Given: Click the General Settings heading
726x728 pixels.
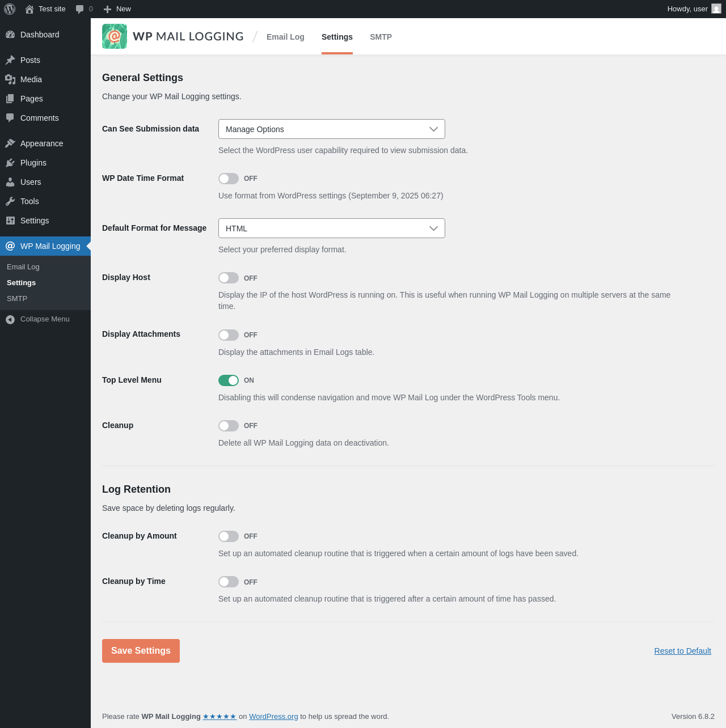Looking at the screenshot, I should click(x=142, y=78).
